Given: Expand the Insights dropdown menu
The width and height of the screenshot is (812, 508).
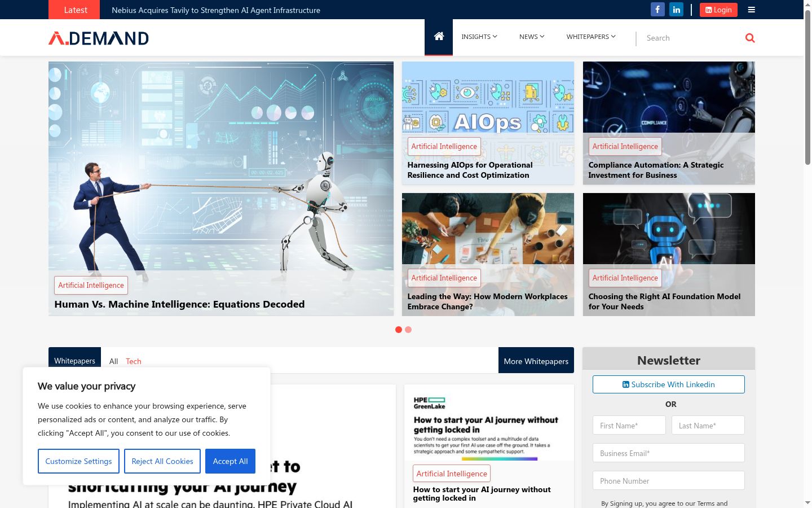Looking at the screenshot, I should 479,37.
